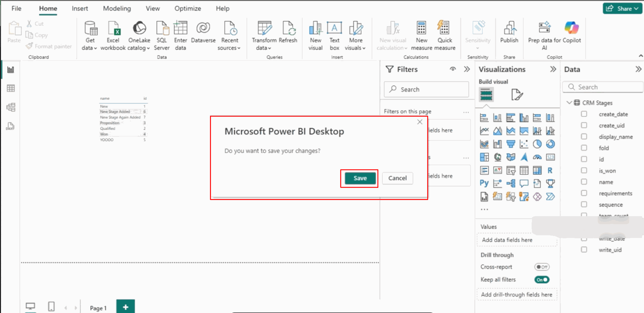Switch to the Insert tab
The image size is (644, 313).
80,8
